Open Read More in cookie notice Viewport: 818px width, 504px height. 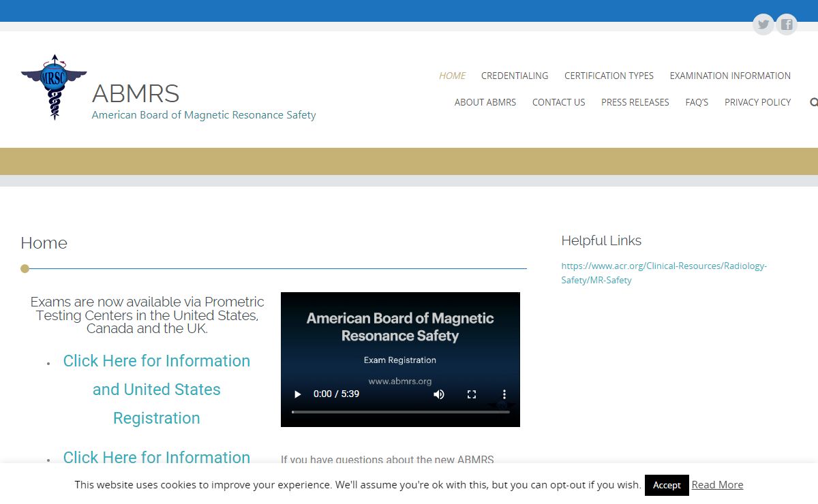point(717,485)
